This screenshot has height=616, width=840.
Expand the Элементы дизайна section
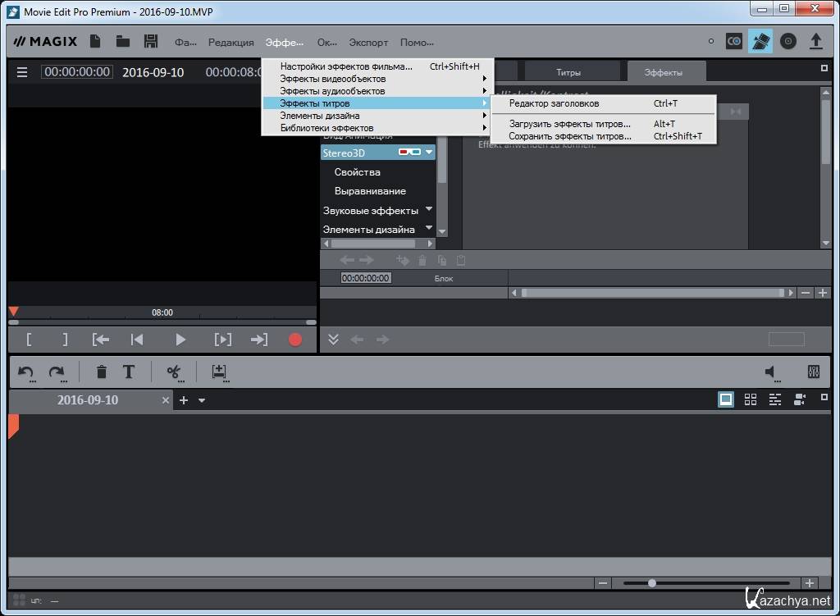click(x=429, y=229)
